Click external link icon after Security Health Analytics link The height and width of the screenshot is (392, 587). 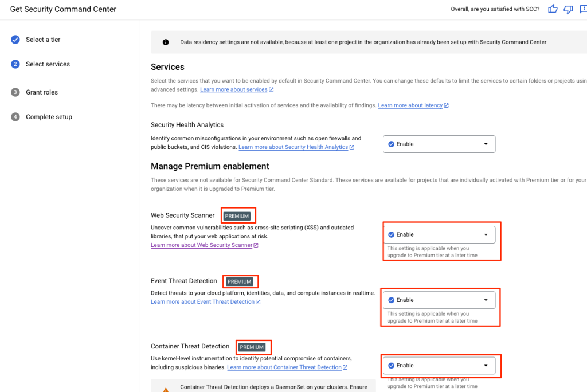352,147
